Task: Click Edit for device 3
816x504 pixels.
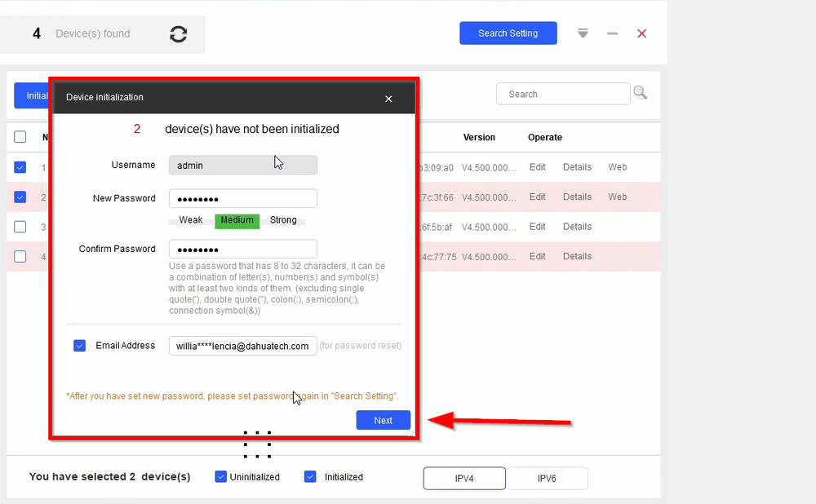Action: pyautogui.click(x=537, y=226)
